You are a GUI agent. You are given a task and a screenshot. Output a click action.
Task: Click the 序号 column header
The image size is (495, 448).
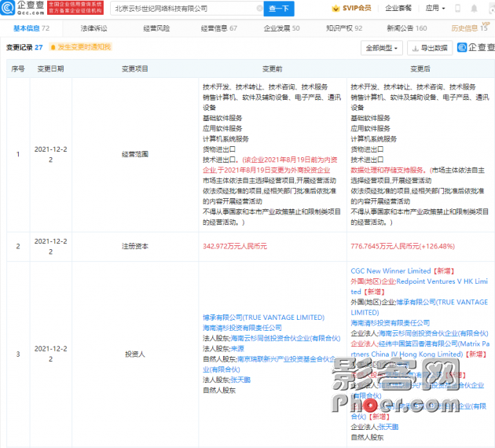17,68
